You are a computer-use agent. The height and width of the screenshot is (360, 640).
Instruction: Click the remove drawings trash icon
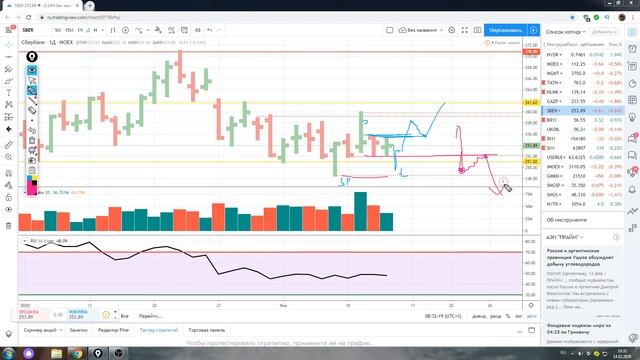(x=9, y=226)
